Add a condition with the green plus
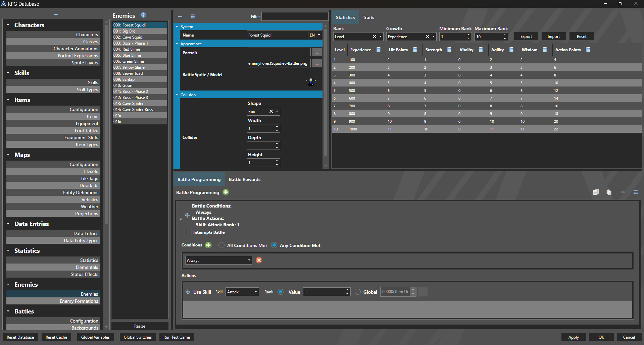Screen dimensions: 644x345 (x=208, y=245)
